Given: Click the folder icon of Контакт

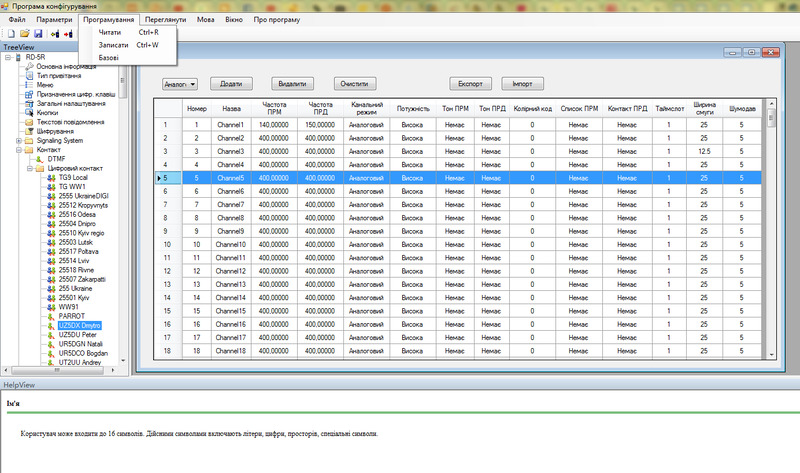Looking at the screenshot, I should [29, 150].
